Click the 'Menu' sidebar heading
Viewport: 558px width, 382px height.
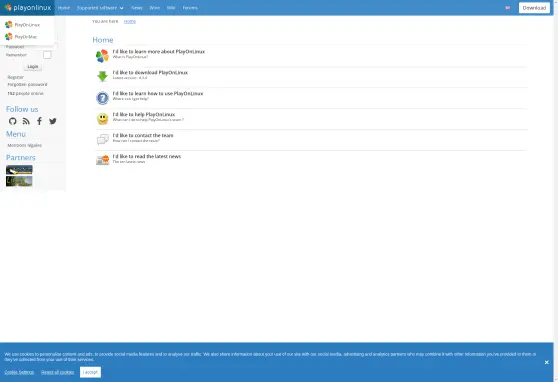(16, 134)
